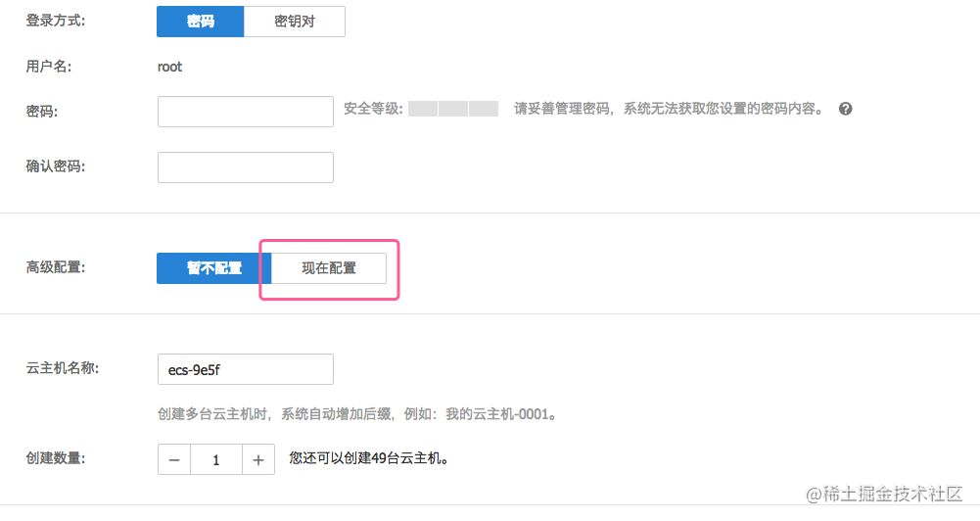Increase quantity with the plus button
The image size is (980, 521).
coord(258,459)
